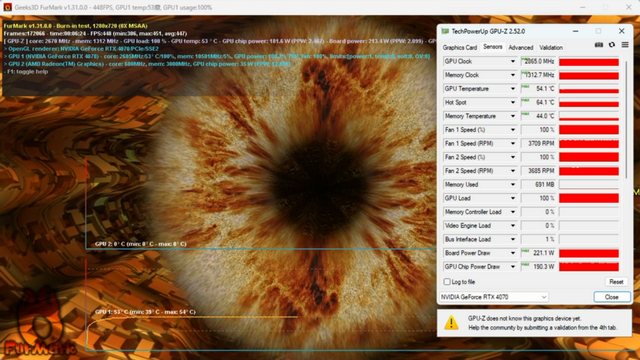
Task: Enable the Log to file checkbox
Action: pos(447,282)
